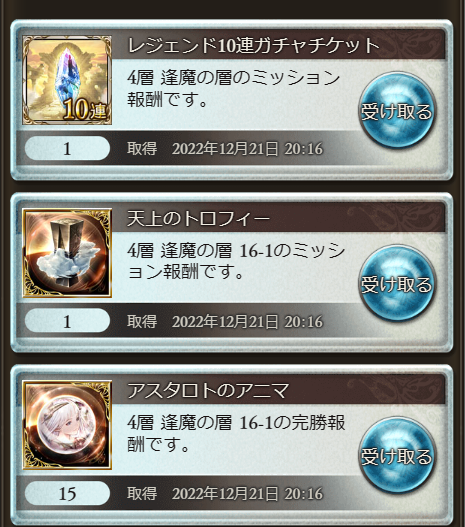Click the 天上のトロフィー trophy item icon
This screenshot has width=465, height=527.
point(67,253)
